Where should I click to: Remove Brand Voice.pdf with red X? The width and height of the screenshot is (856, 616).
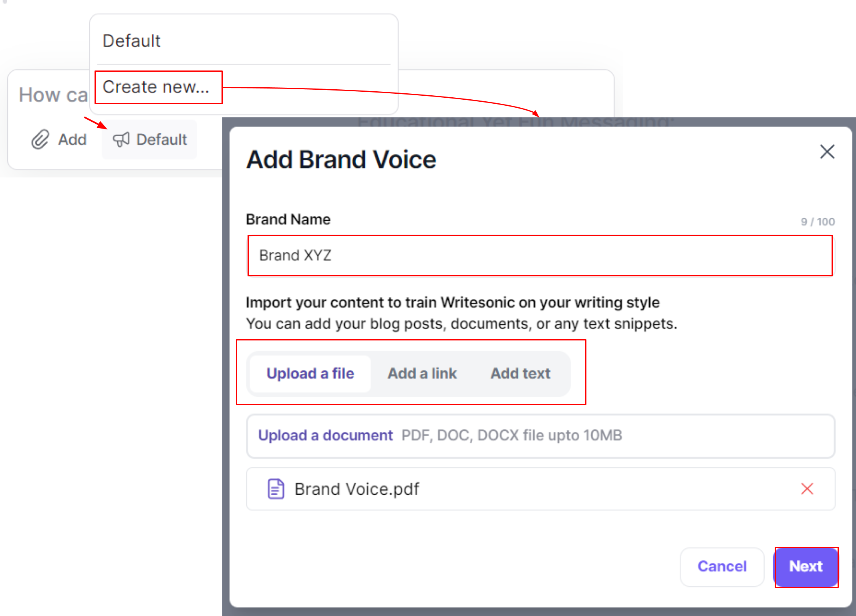point(807,489)
